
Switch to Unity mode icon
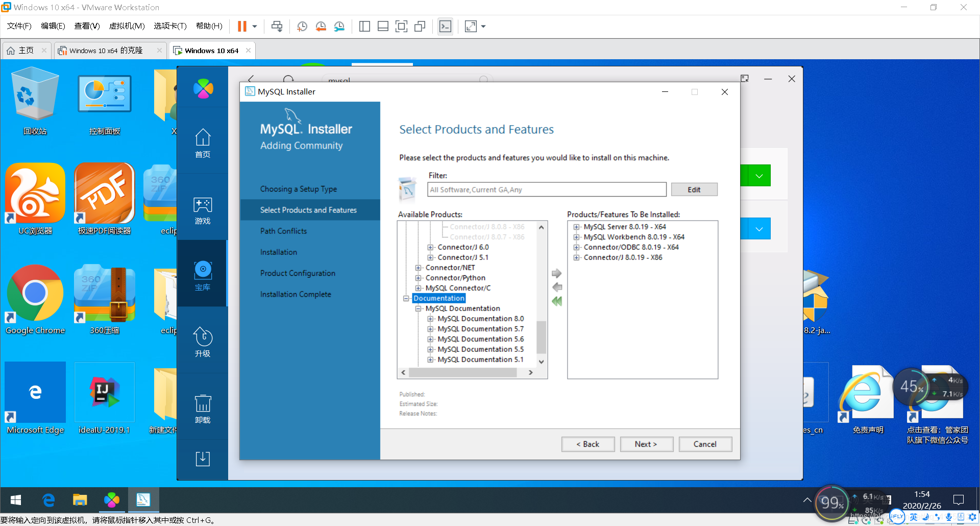tap(420, 26)
